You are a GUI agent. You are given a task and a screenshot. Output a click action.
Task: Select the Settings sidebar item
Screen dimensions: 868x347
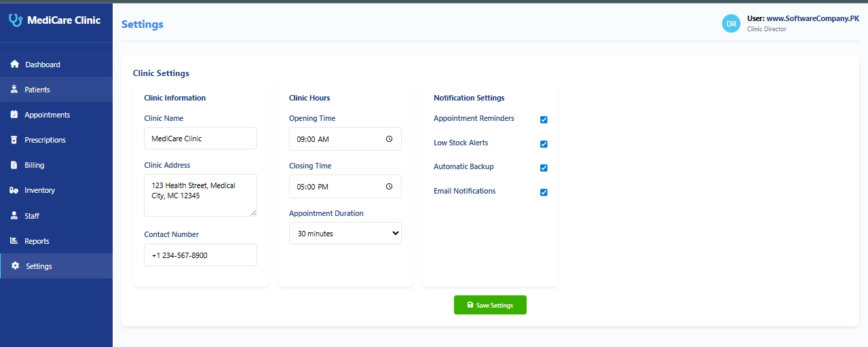(x=56, y=266)
